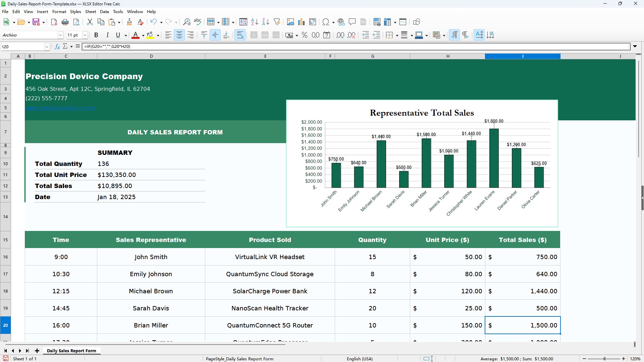The image size is (644, 362).
Task: Open the Insert menu
Action: point(43,12)
